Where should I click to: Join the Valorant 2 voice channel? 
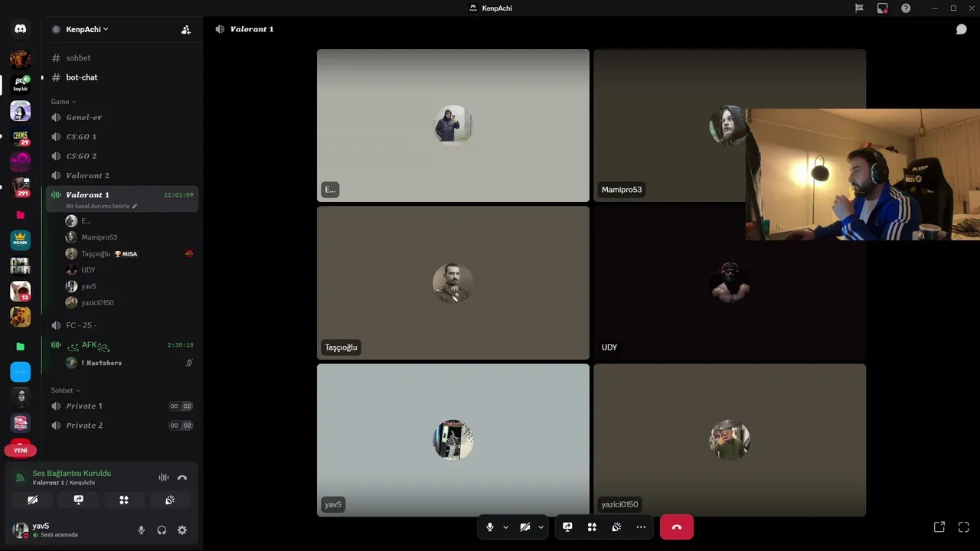(122, 175)
